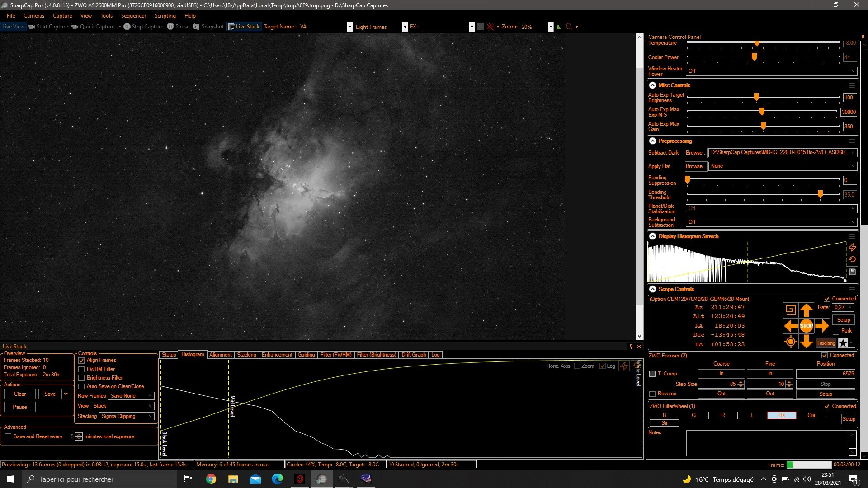Open the View Stack dropdown

[123, 406]
